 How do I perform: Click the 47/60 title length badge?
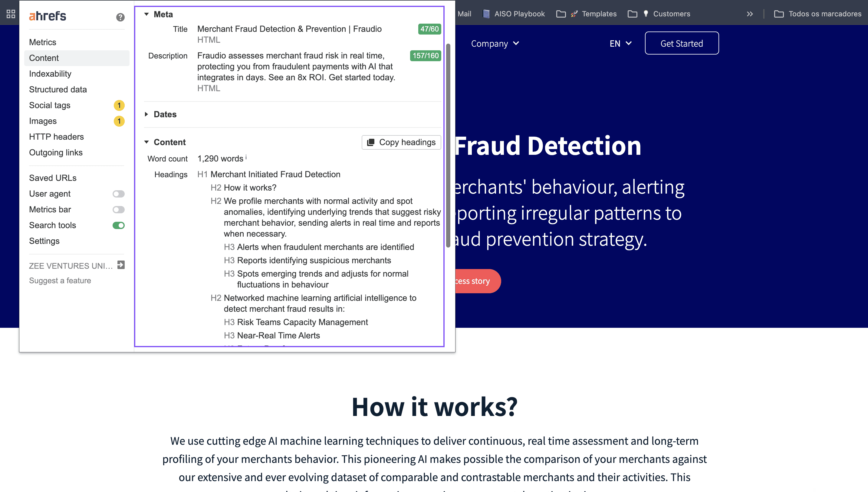429,29
